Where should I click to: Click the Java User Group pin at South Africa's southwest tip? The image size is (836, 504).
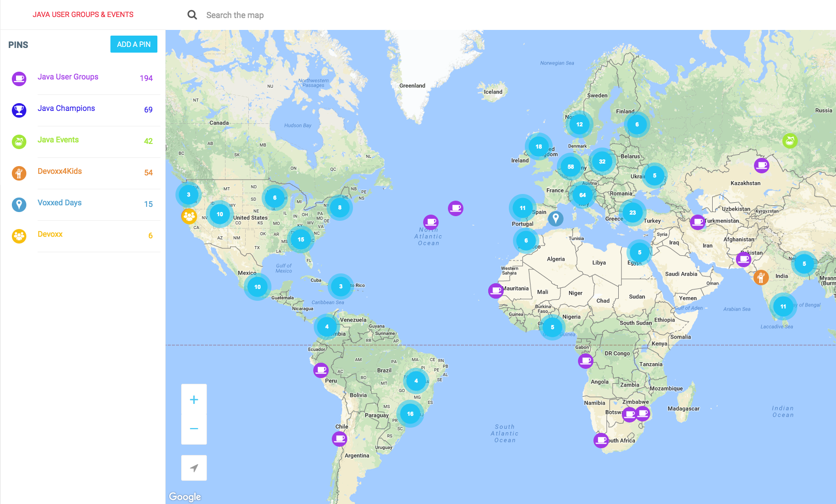pyautogui.click(x=601, y=440)
